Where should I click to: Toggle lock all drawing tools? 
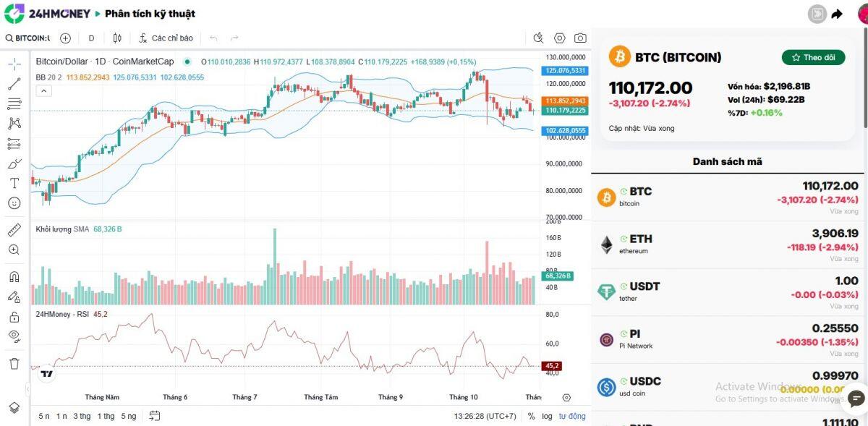(x=14, y=316)
